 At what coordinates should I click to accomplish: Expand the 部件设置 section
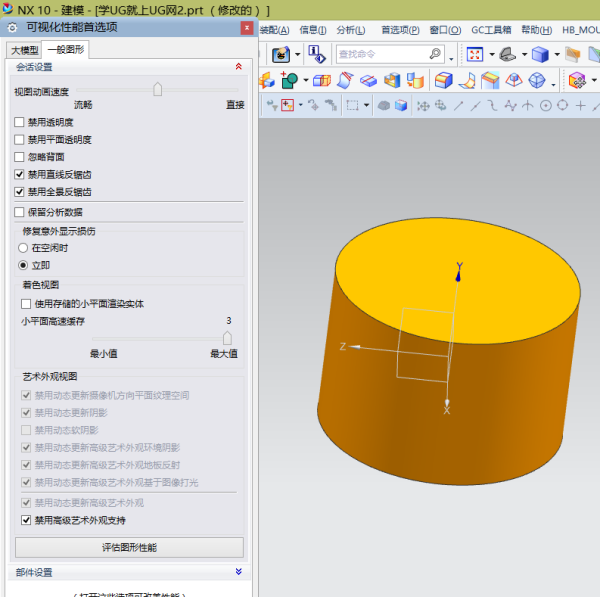pyautogui.click(x=238, y=572)
